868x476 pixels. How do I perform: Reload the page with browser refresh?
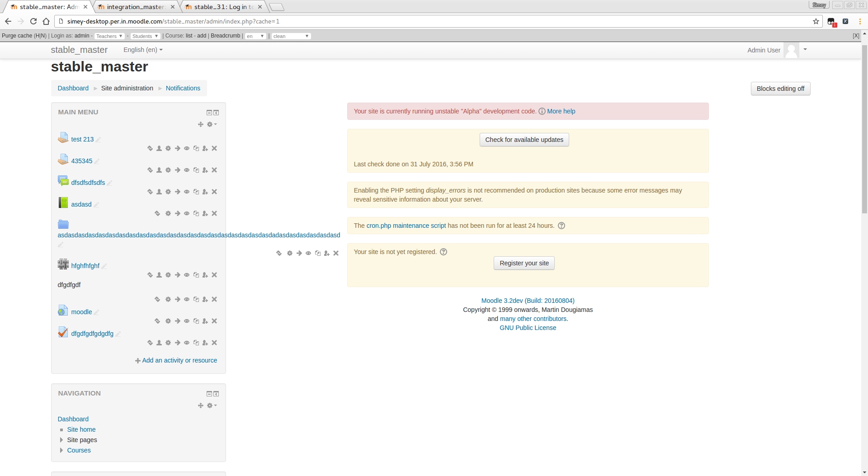33,21
